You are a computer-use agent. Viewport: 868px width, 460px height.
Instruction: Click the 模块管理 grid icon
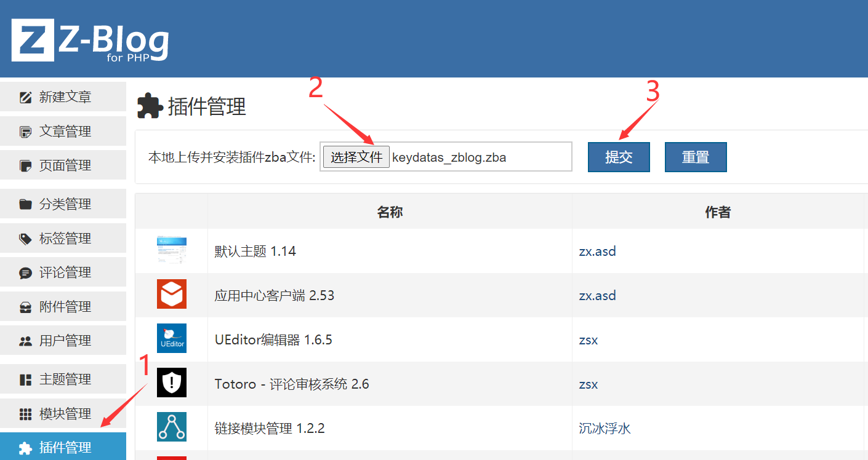coord(25,414)
